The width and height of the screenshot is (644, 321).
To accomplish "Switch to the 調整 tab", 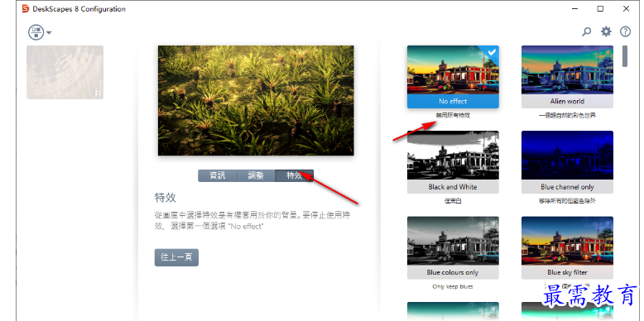I will (x=256, y=175).
